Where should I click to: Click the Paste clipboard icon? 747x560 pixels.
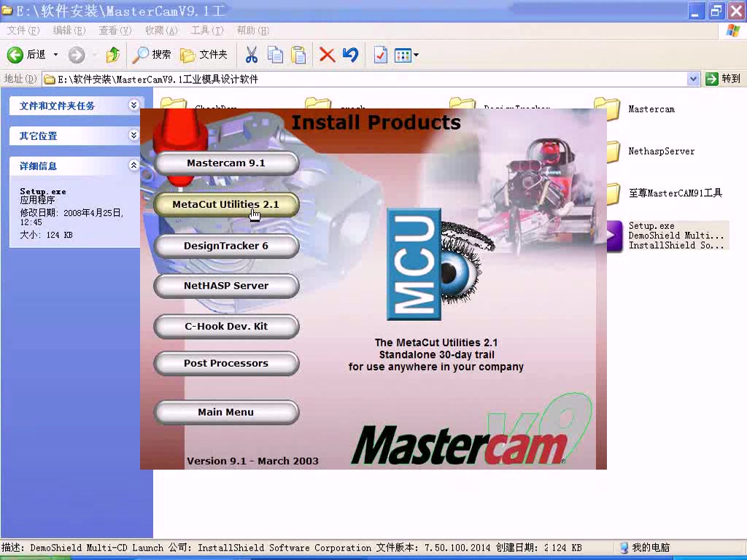298,55
